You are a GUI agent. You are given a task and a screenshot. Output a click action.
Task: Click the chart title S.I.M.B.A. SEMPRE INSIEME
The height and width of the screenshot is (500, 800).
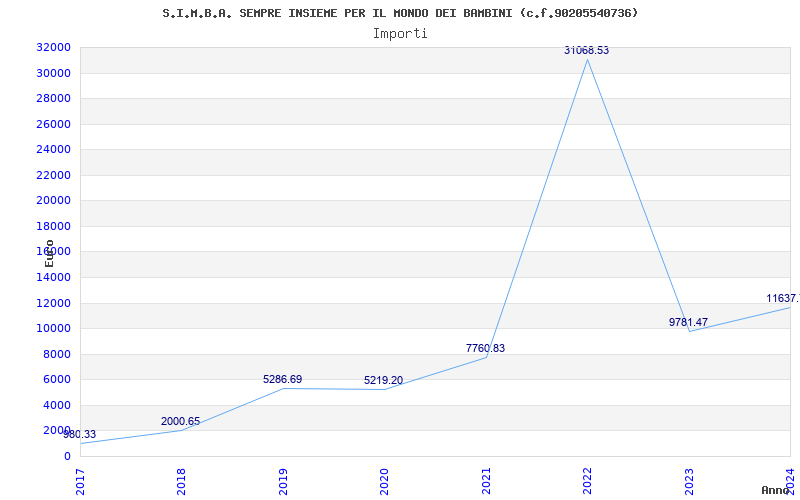tap(400, 13)
